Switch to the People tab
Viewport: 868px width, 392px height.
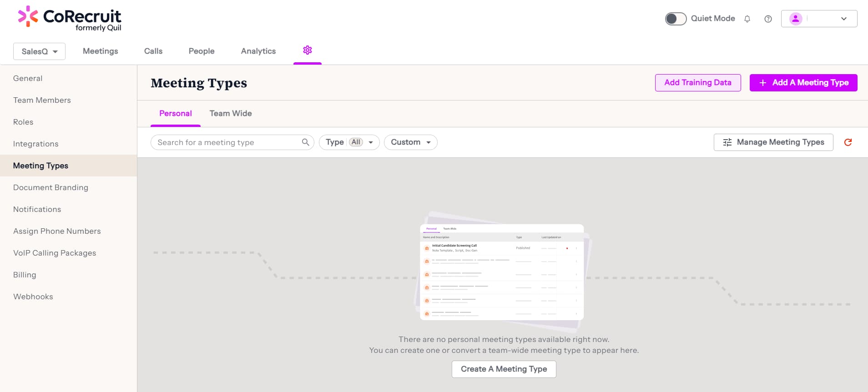coord(202,51)
